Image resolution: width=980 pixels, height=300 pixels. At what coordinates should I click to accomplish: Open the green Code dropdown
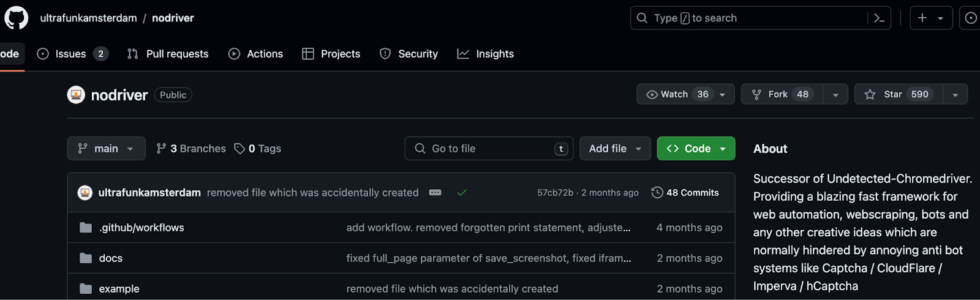(696, 149)
